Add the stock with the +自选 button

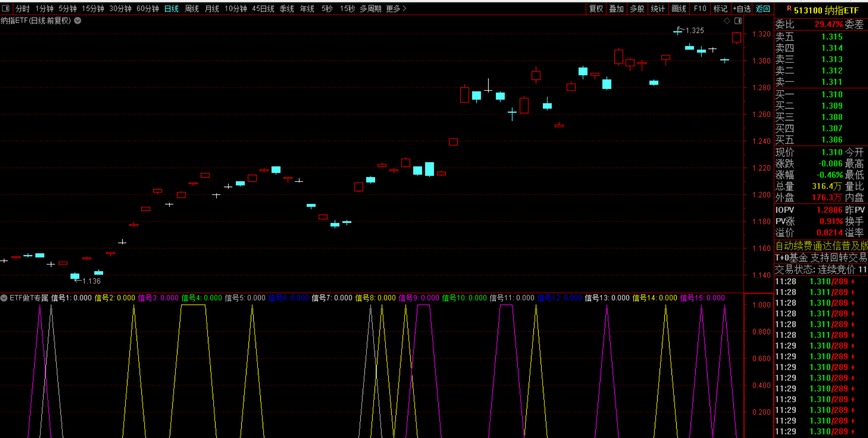[x=741, y=9]
